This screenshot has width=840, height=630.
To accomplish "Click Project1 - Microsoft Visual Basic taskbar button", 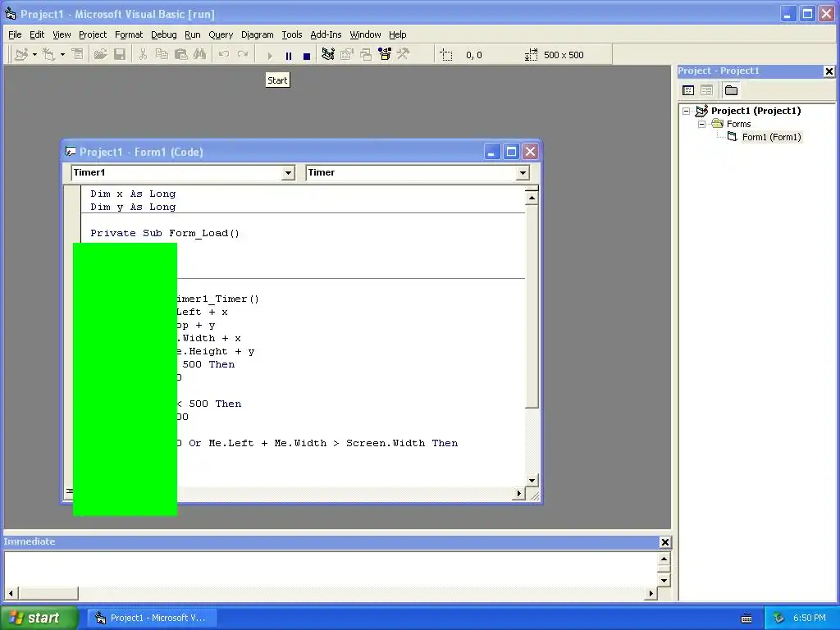I will tap(151, 618).
